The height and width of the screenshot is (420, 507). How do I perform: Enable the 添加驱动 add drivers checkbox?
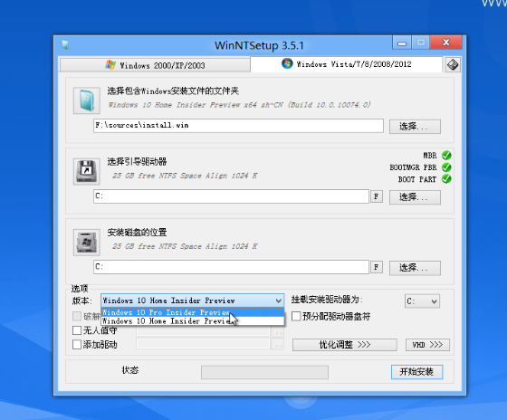click(77, 345)
